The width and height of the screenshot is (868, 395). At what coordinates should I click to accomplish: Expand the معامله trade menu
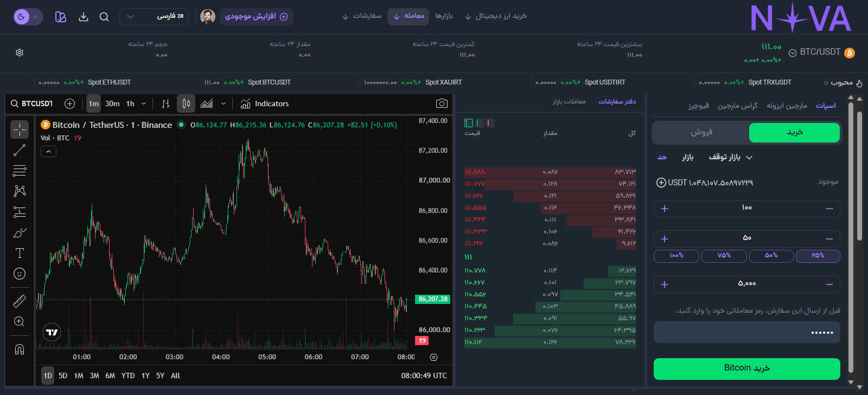(408, 16)
